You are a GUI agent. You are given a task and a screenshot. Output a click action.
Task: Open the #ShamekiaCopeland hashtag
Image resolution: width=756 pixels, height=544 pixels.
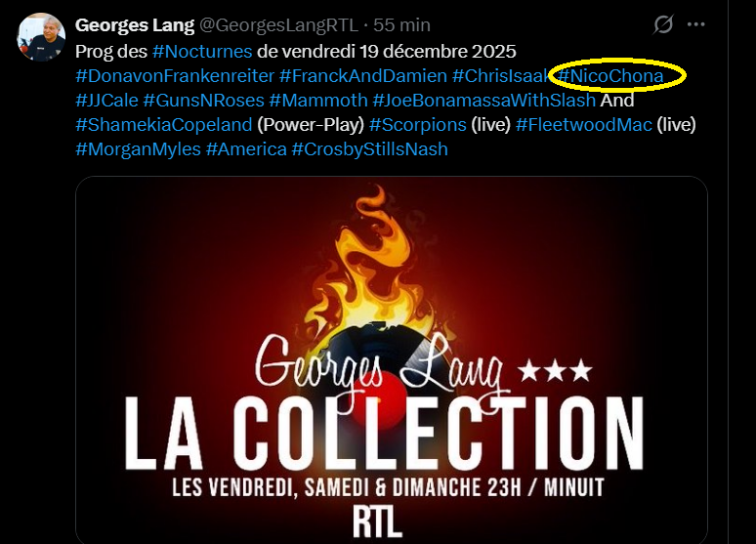164,125
